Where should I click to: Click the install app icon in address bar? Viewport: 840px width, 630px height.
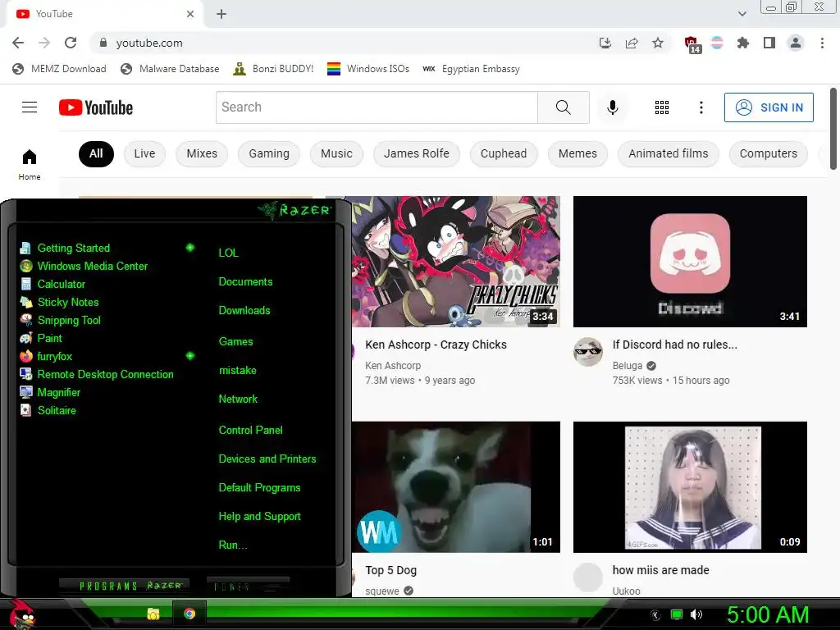tap(605, 43)
